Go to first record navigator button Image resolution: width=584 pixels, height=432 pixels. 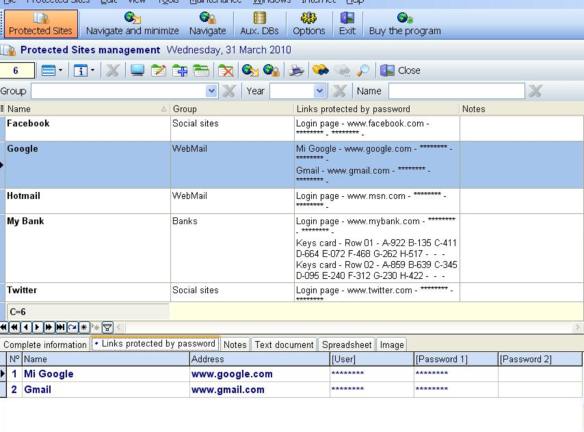[x=3, y=327]
